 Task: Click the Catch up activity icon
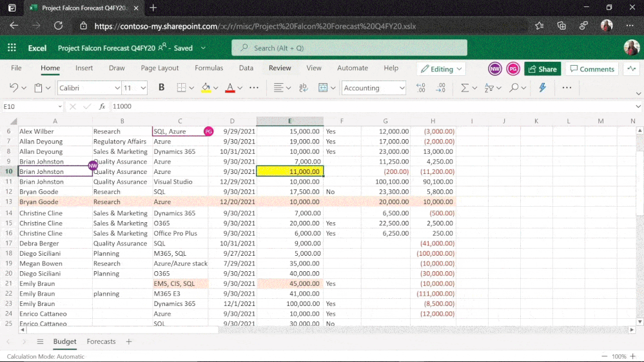pyautogui.click(x=632, y=69)
